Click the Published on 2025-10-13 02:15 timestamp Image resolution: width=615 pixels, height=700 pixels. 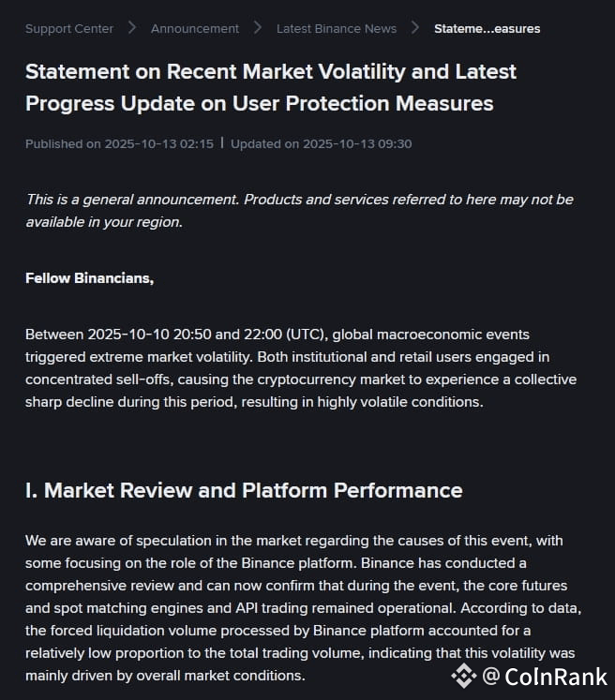(x=119, y=143)
